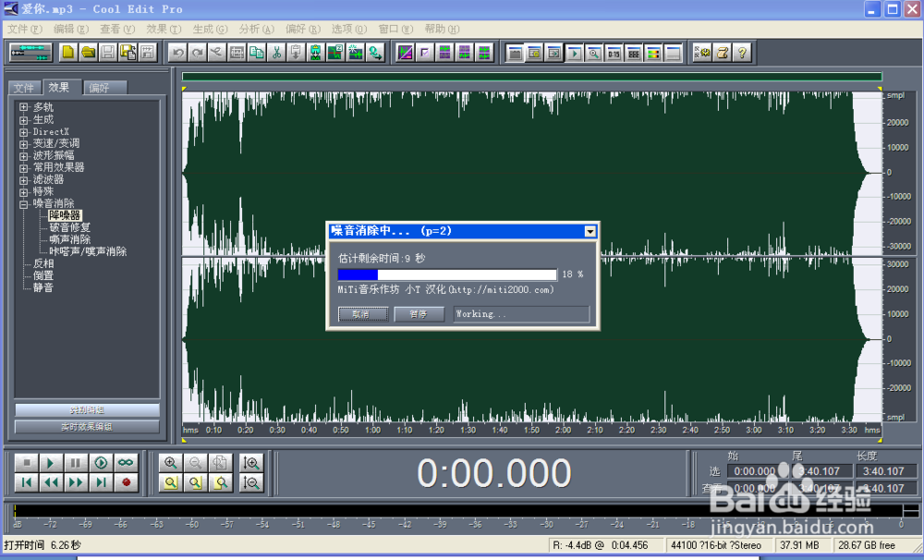Toggle the level meters window icon
This screenshot has height=560, width=924.
coord(653,53)
